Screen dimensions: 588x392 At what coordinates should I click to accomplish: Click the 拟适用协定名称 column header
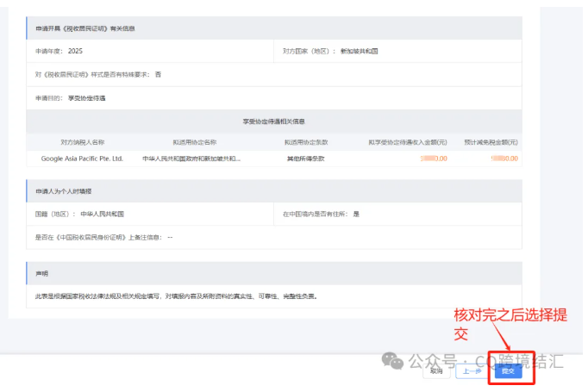click(194, 142)
